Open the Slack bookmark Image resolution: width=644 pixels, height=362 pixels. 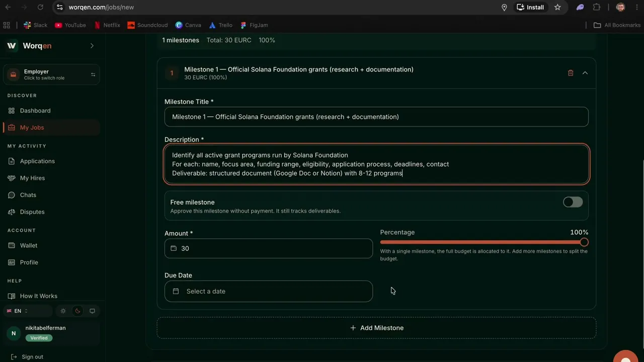pos(35,25)
